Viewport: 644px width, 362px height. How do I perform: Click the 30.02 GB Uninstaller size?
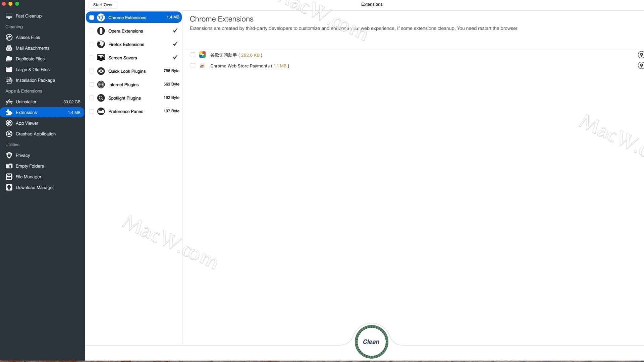coord(72,102)
